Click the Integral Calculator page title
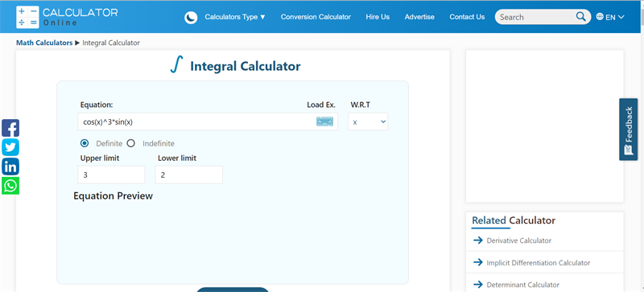 [246, 66]
